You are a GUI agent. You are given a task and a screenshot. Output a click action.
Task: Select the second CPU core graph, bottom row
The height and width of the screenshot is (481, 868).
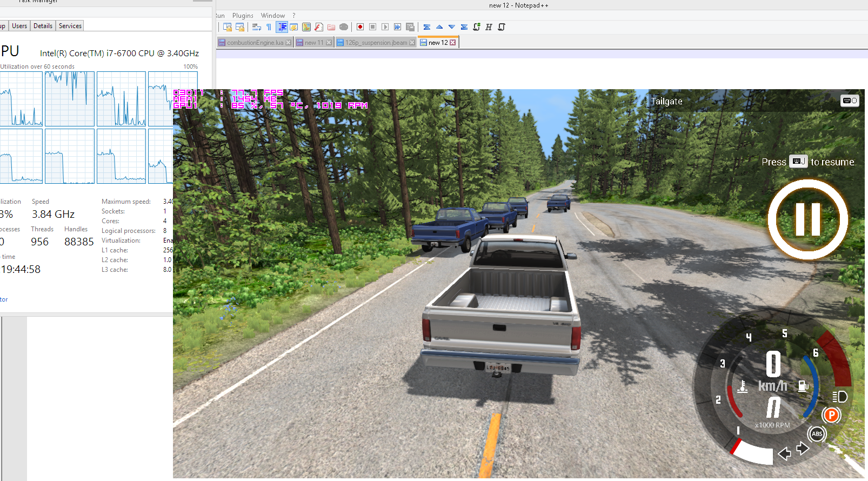click(70, 156)
